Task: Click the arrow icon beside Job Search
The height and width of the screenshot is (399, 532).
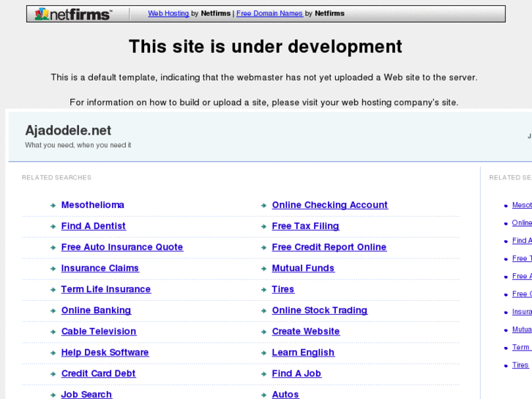Action: click(53, 395)
